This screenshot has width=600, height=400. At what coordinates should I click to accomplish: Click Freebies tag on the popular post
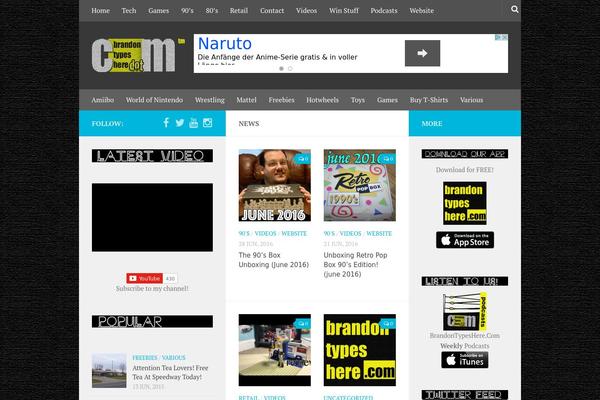pos(145,358)
